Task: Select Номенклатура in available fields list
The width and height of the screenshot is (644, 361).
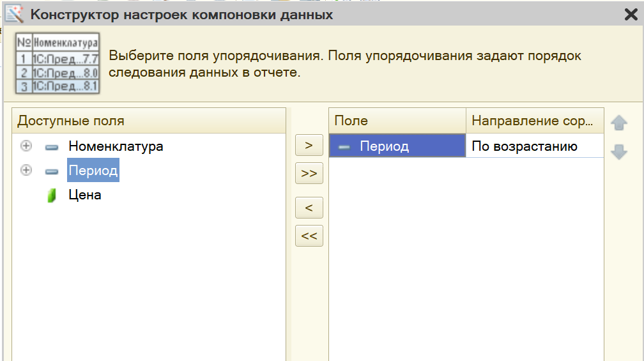Action: coord(116,146)
